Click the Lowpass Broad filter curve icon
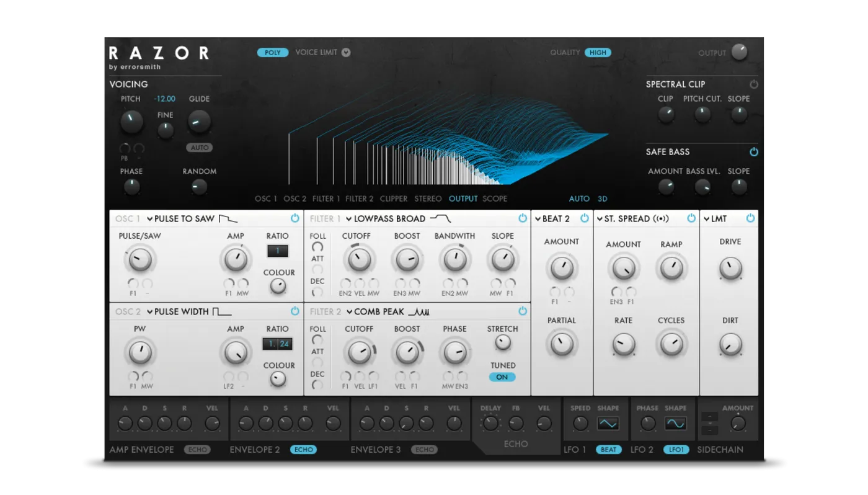This screenshot has height=495, width=868. pyautogui.click(x=441, y=218)
